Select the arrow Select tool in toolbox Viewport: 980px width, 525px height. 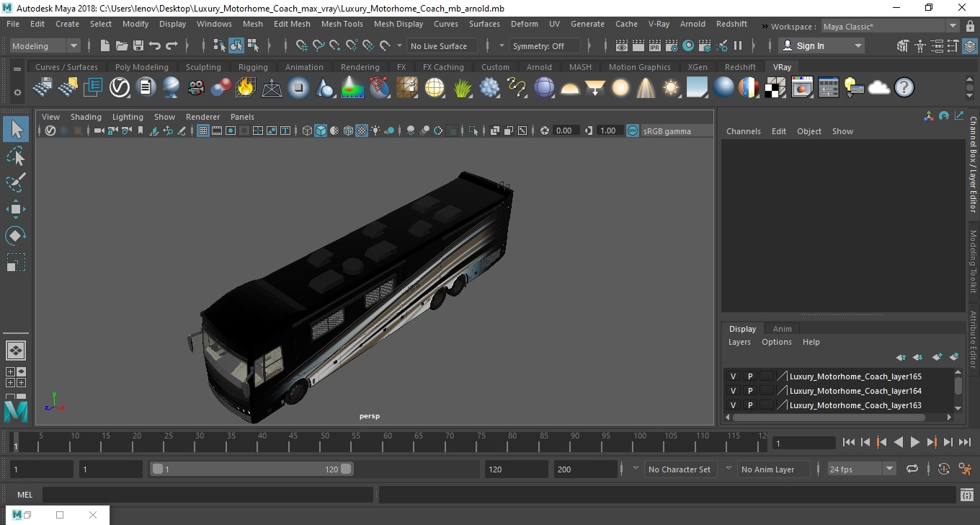coord(16,130)
